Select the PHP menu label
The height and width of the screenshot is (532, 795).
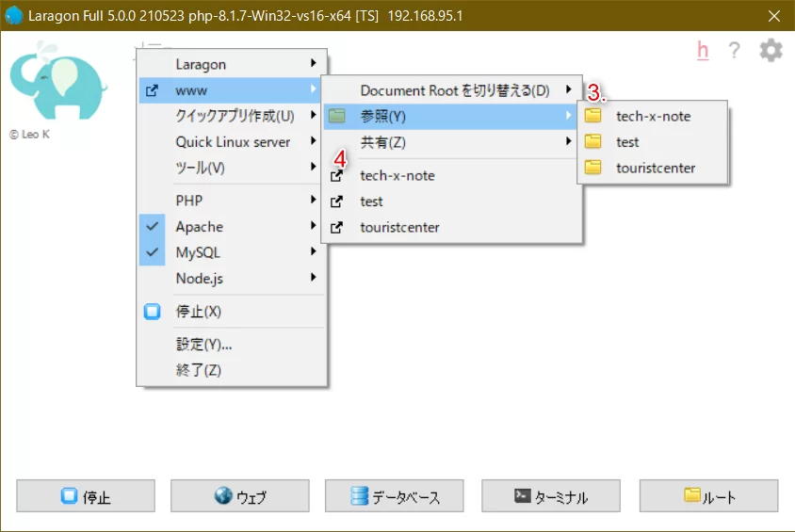[189, 201]
